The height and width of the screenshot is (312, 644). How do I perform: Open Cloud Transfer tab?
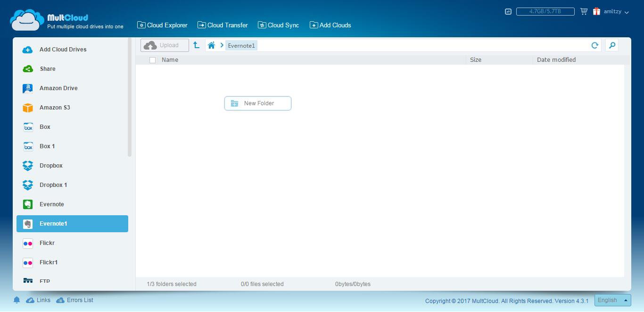coord(223,25)
